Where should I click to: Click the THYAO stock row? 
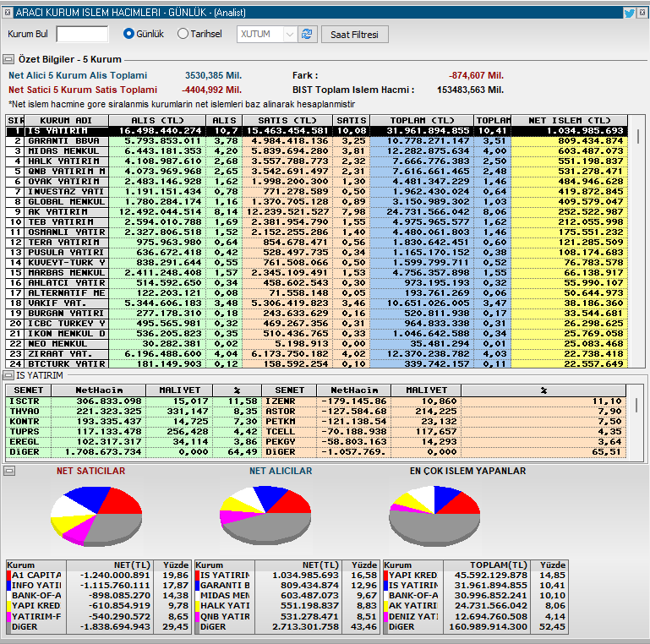[x=134, y=412]
